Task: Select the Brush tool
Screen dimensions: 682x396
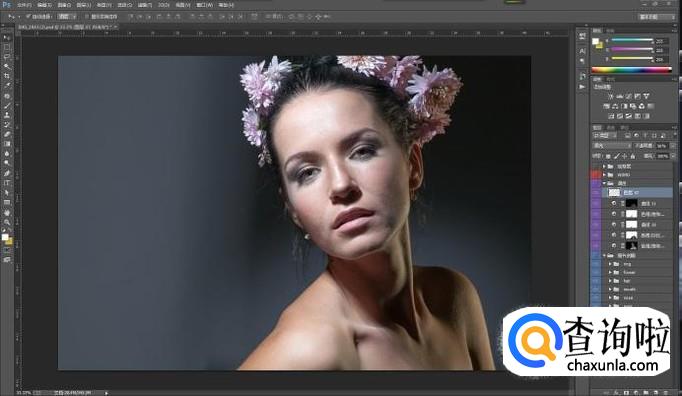Action: pyautogui.click(x=7, y=106)
